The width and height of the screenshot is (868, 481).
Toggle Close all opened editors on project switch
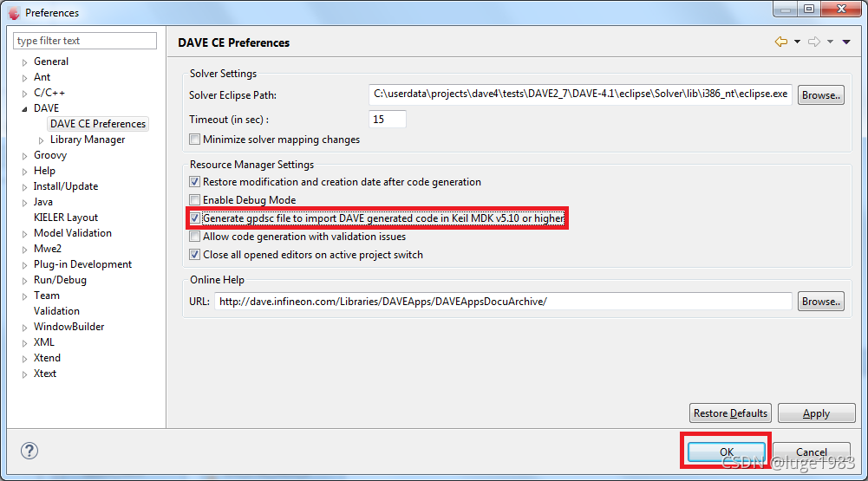click(x=194, y=255)
